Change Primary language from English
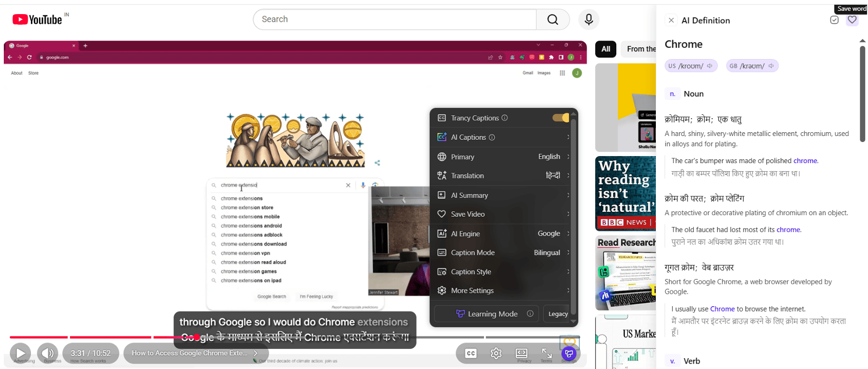 pyautogui.click(x=503, y=157)
